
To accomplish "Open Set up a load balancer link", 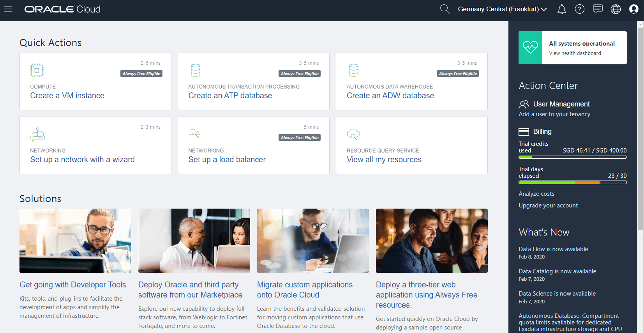I will click(227, 159).
